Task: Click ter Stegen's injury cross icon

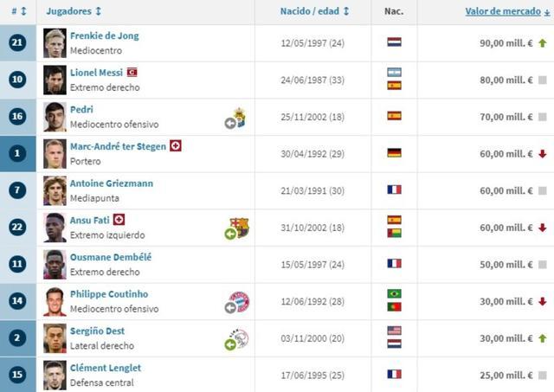Action: (176, 145)
